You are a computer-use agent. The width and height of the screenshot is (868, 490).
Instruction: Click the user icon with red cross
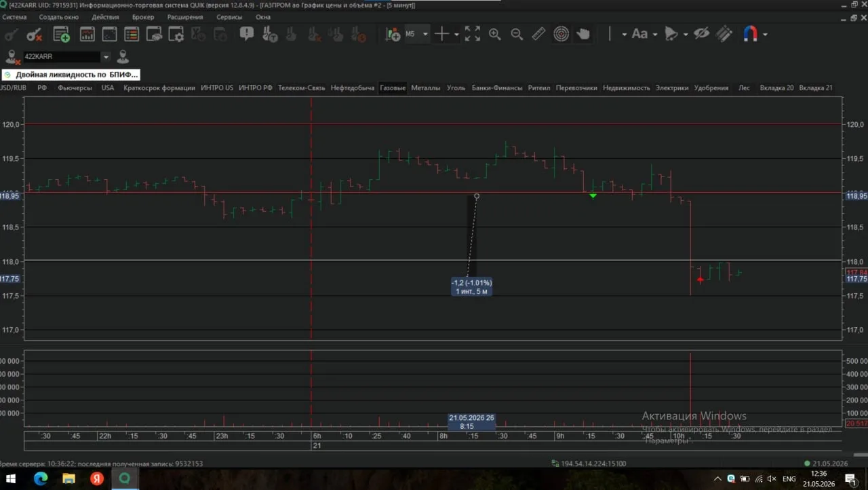pyautogui.click(x=12, y=57)
